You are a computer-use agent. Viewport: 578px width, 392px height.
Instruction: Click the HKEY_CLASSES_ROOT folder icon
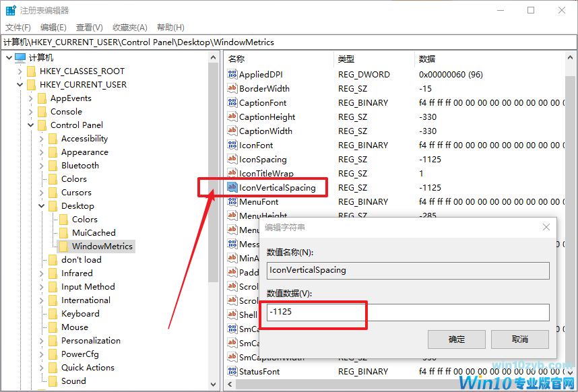(x=32, y=71)
